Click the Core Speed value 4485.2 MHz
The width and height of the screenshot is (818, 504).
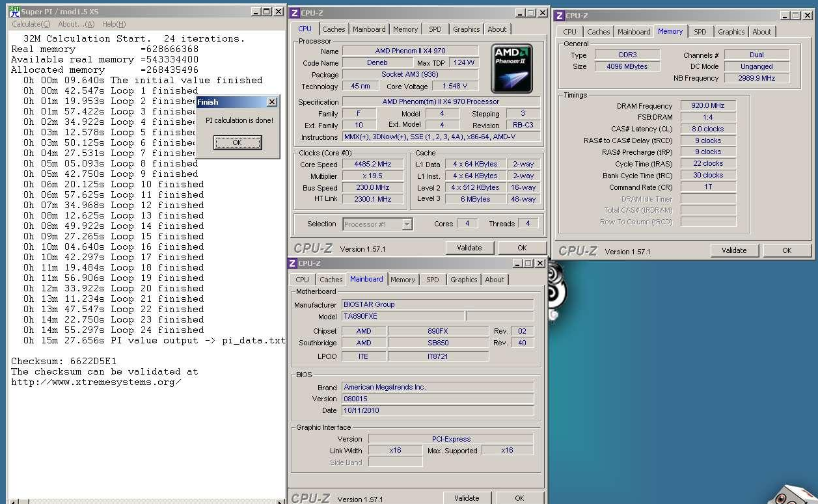click(x=373, y=165)
